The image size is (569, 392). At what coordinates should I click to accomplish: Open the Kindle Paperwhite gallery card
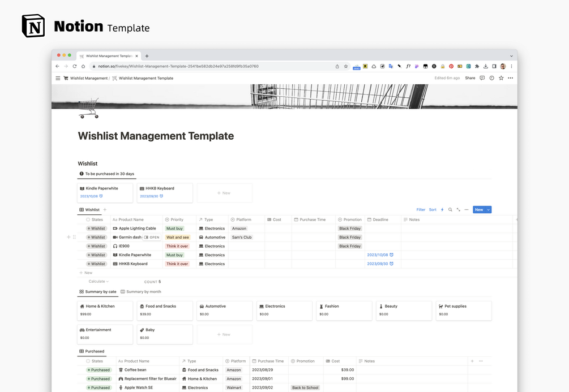click(105, 193)
